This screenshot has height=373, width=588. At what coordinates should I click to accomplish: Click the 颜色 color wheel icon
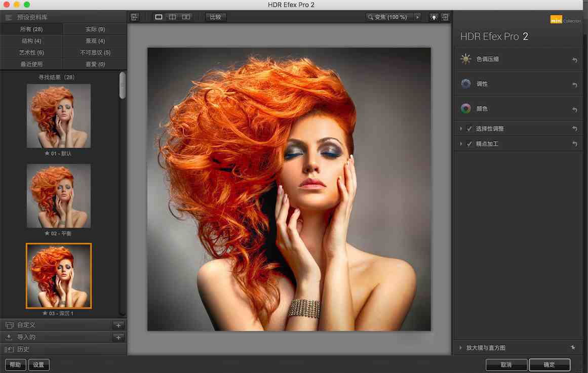[466, 108]
